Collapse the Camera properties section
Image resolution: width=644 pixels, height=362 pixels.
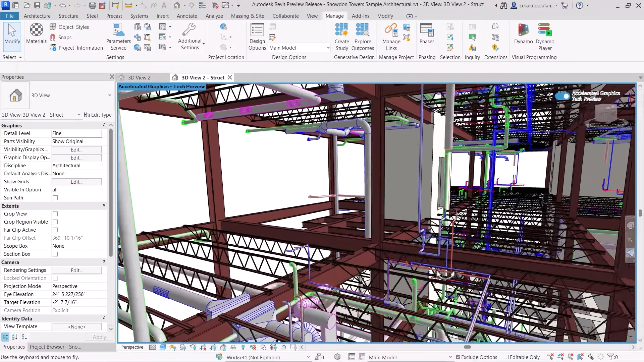[104, 262]
